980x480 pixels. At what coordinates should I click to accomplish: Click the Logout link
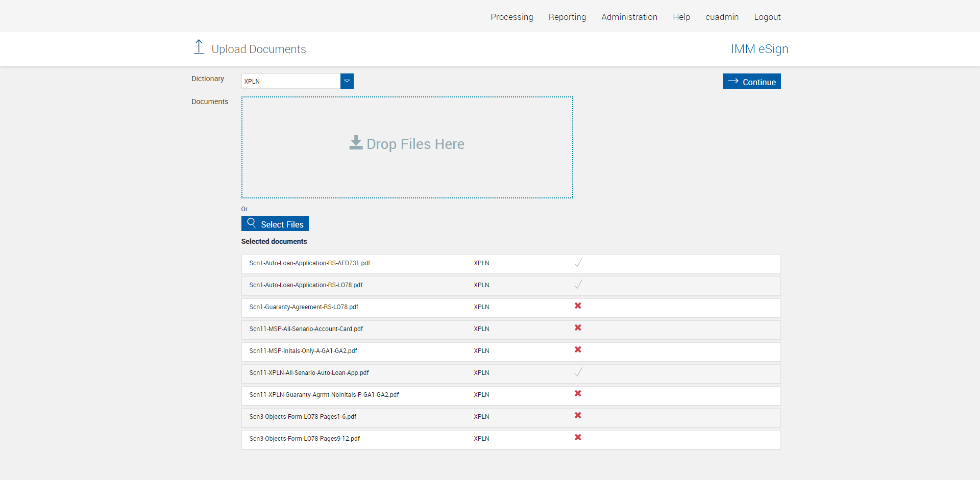(767, 17)
